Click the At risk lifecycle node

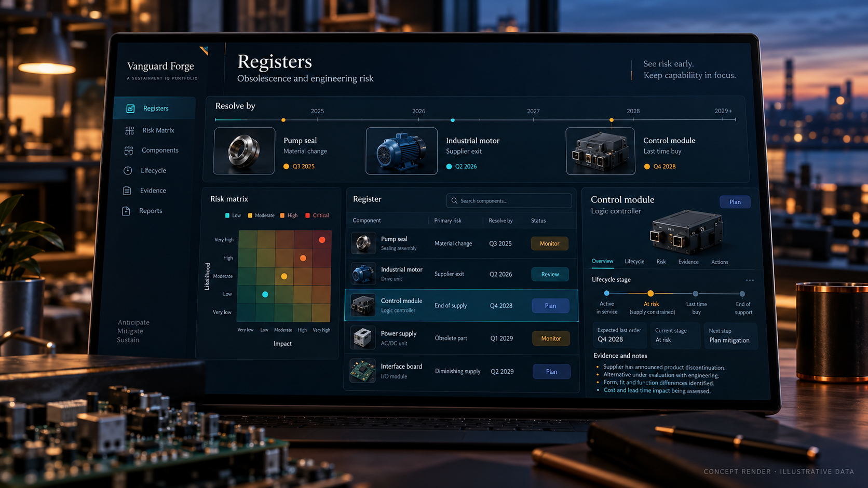coord(650,293)
